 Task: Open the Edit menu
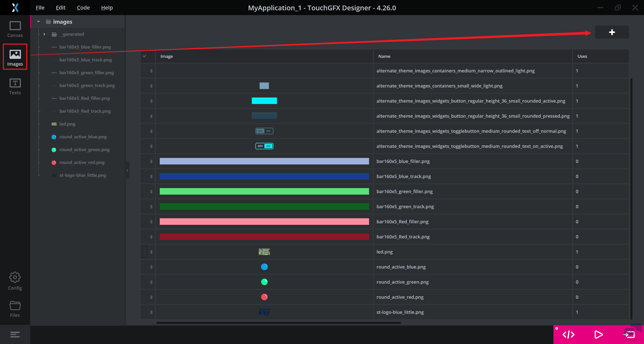click(x=61, y=8)
